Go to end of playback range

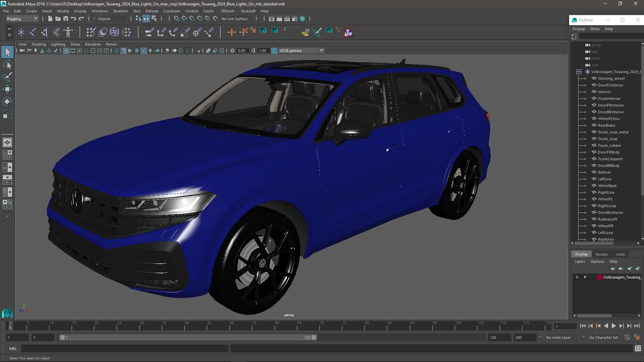click(x=637, y=326)
